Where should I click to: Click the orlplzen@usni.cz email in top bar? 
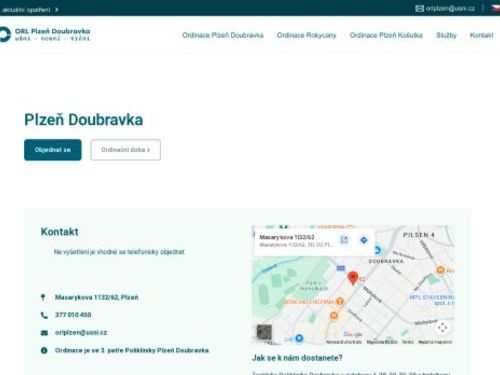(450, 8)
